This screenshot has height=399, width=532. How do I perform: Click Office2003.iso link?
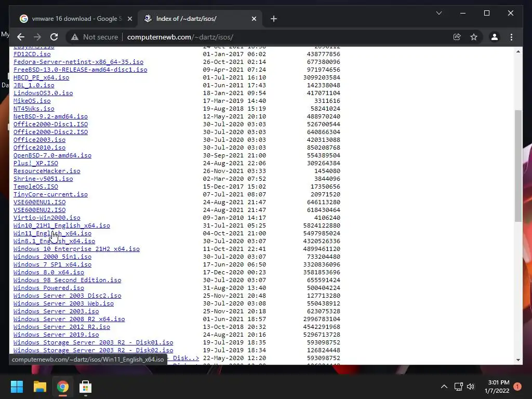point(39,140)
